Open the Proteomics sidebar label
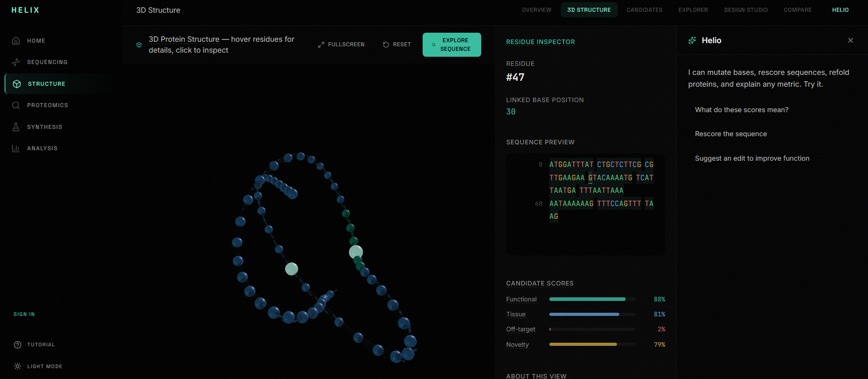The height and width of the screenshot is (379, 868). click(x=48, y=105)
